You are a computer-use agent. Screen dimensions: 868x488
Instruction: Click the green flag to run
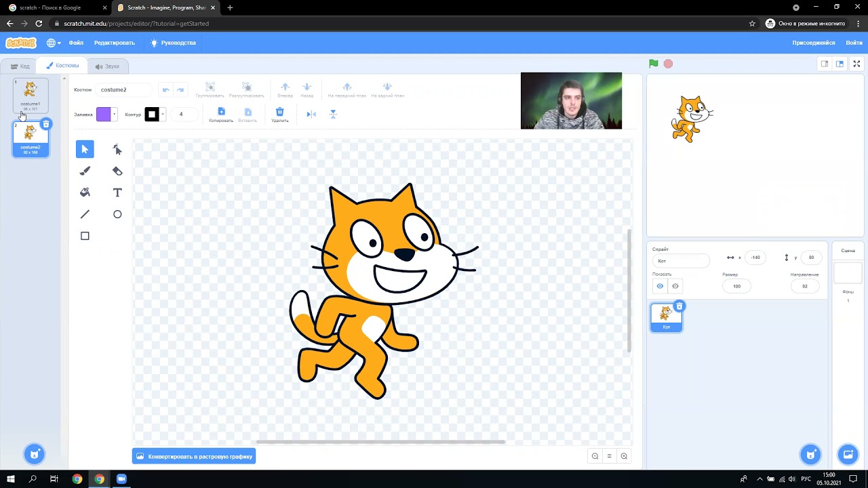pos(653,64)
